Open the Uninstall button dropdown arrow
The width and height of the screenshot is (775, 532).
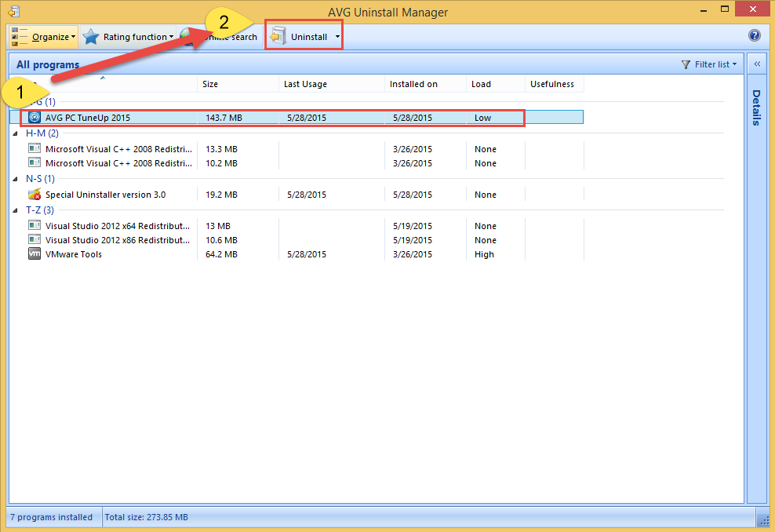pyautogui.click(x=337, y=37)
